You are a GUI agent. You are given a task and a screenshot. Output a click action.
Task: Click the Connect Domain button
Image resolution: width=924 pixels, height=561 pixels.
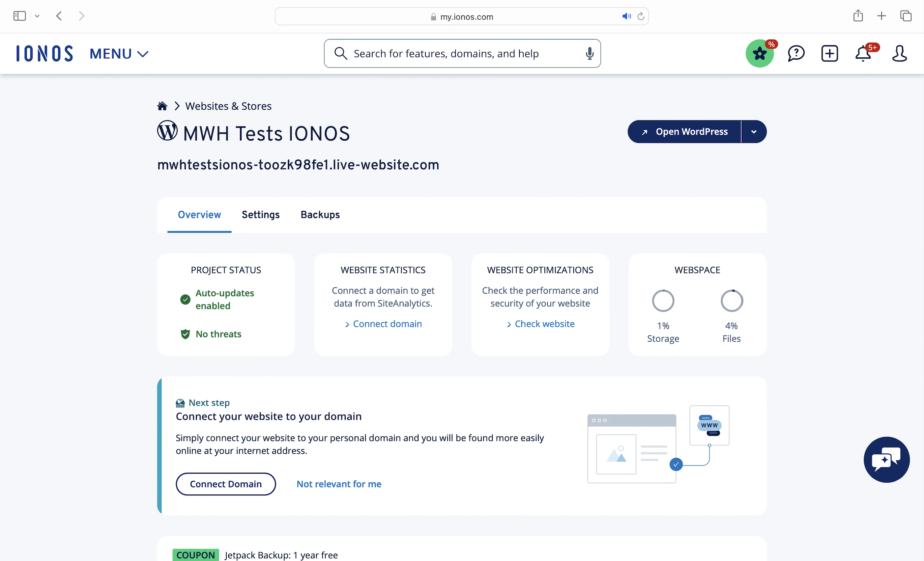click(x=226, y=484)
